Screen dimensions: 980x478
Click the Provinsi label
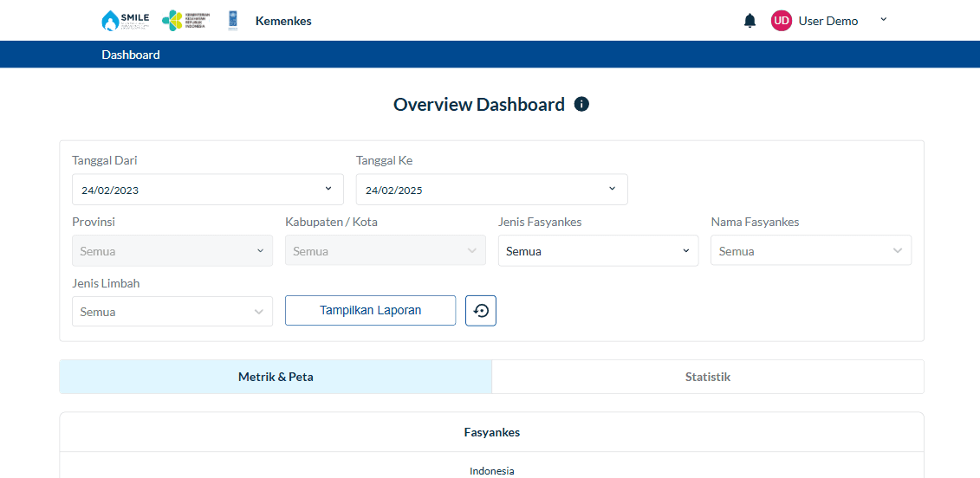coord(94,222)
